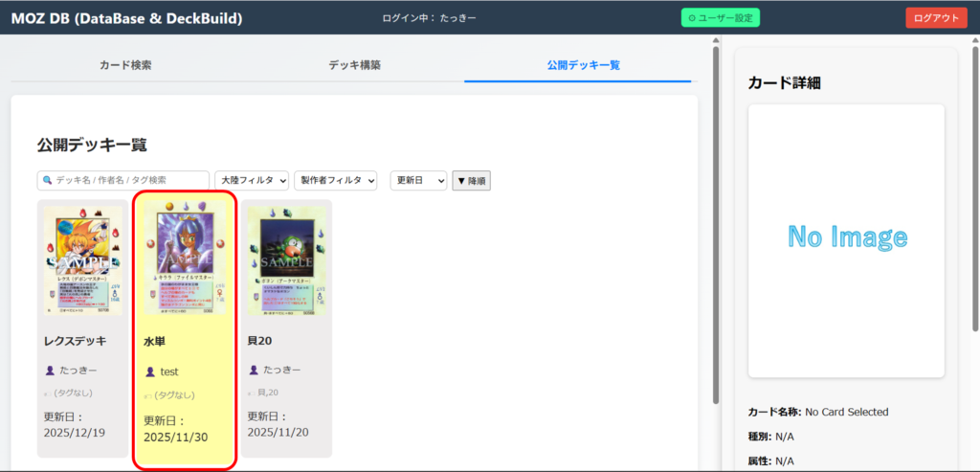980x472 pixels.
Task: Open the 大陸フィルタ dropdown
Action: [x=252, y=181]
